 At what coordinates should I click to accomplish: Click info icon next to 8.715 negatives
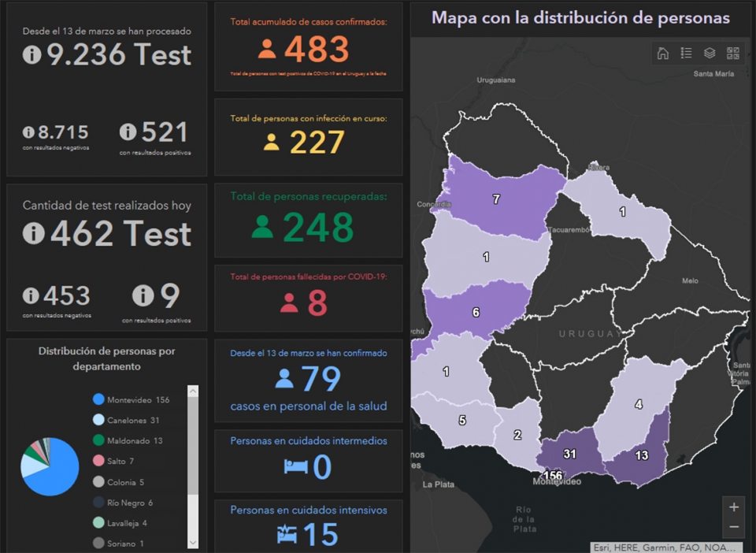28,132
